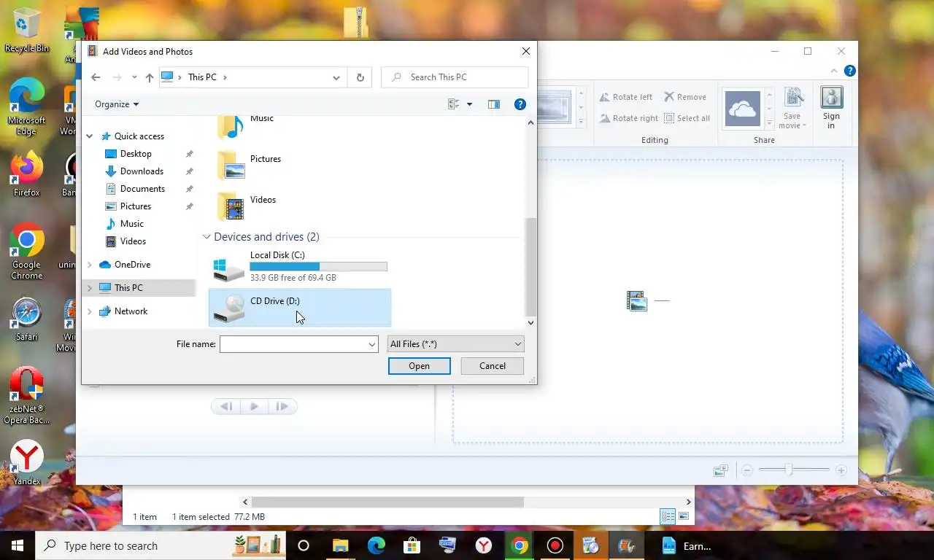Select Network in navigation pane
This screenshot has height=560, width=934.
[x=131, y=311]
